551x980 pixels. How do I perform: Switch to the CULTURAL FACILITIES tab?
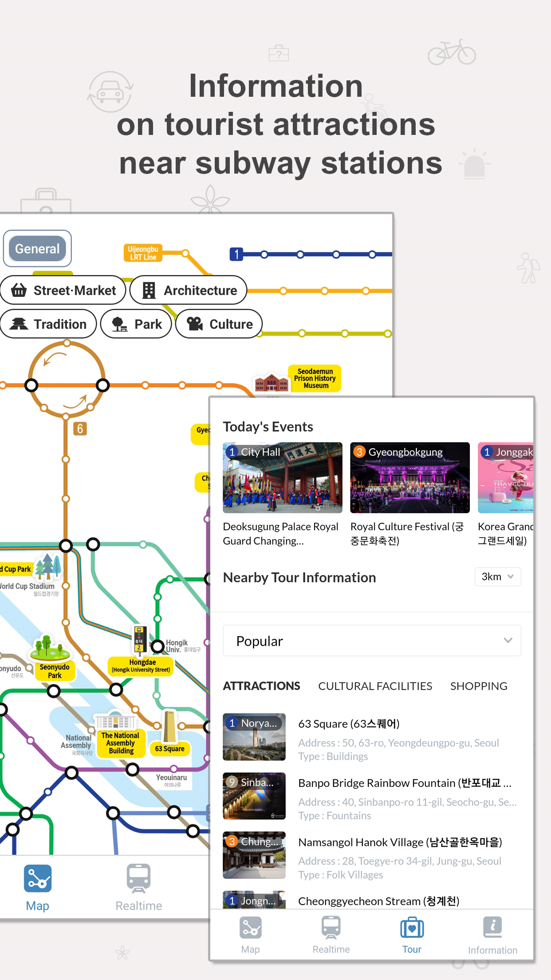(x=375, y=686)
